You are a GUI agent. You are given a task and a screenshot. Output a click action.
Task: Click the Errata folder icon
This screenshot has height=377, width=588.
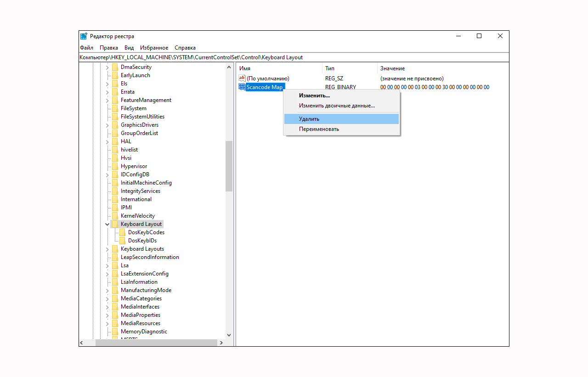tap(115, 92)
